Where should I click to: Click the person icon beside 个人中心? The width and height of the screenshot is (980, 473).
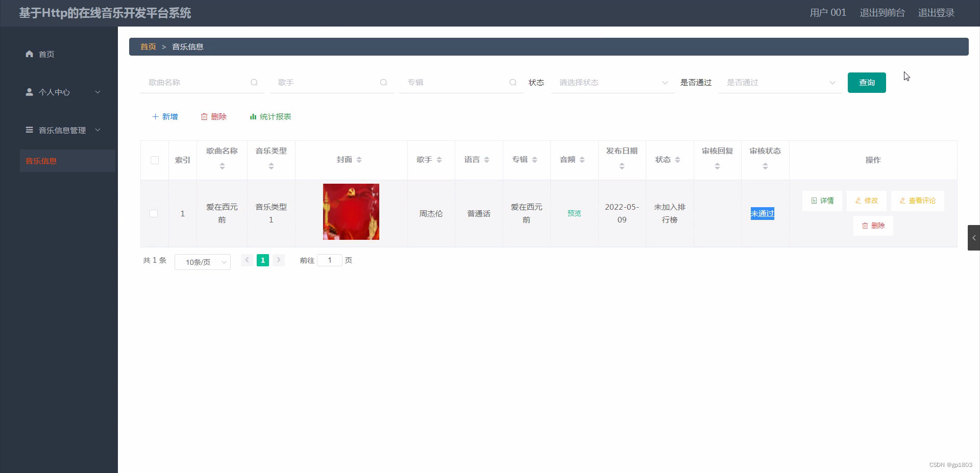pos(29,92)
